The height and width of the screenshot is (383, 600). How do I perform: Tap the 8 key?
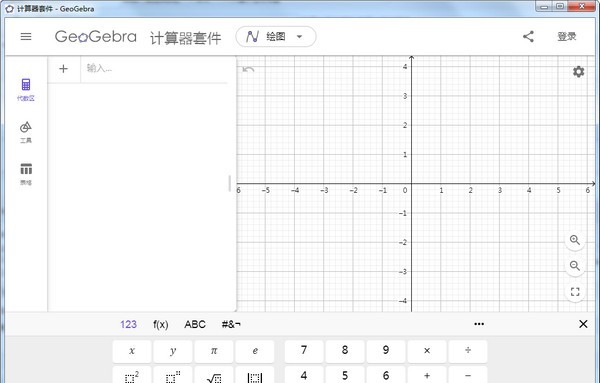tap(345, 351)
